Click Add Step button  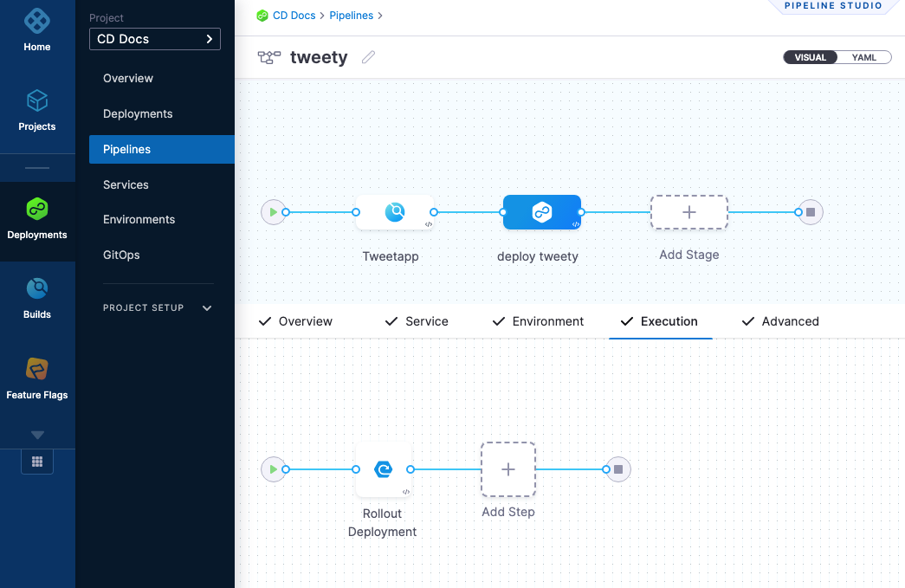508,469
